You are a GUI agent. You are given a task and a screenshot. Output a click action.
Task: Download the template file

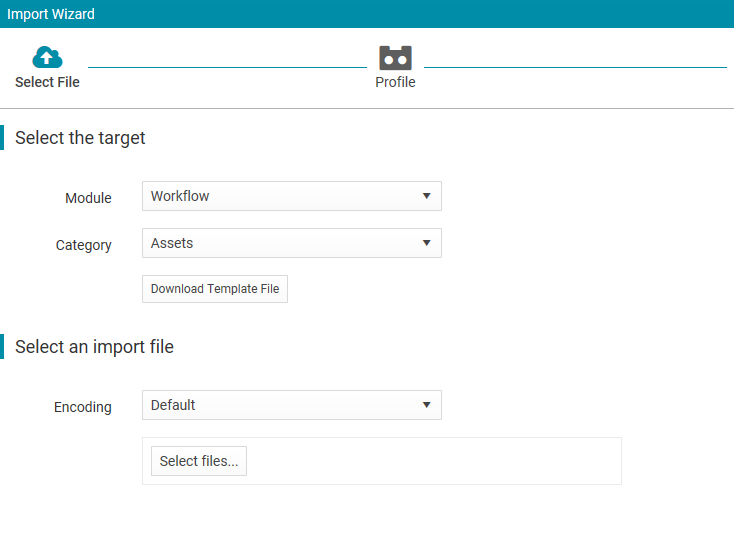point(215,289)
